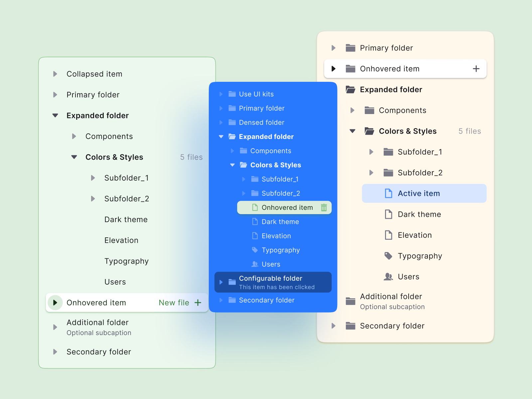The width and height of the screenshot is (532, 399).
Task: Click the plus icon on Onhovered item row
Action: (x=476, y=68)
